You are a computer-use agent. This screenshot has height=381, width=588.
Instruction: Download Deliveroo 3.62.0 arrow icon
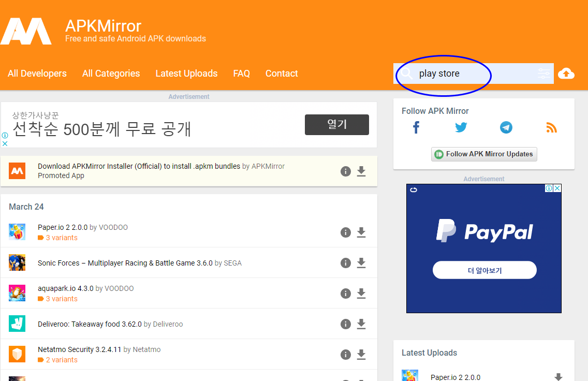pyautogui.click(x=361, y=324)
